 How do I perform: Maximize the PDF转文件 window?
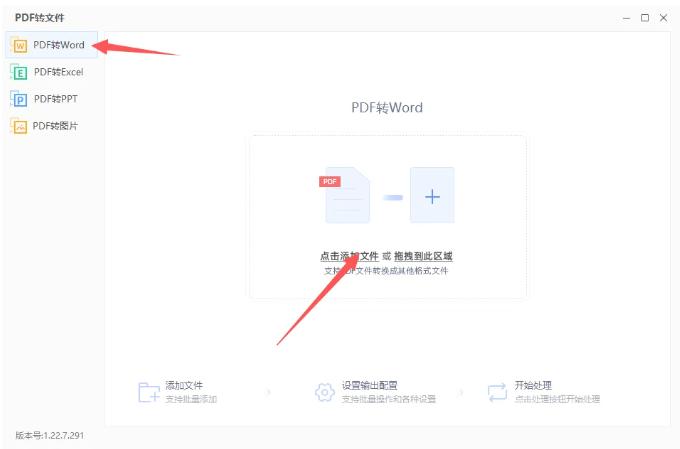[x=645, y=18]
